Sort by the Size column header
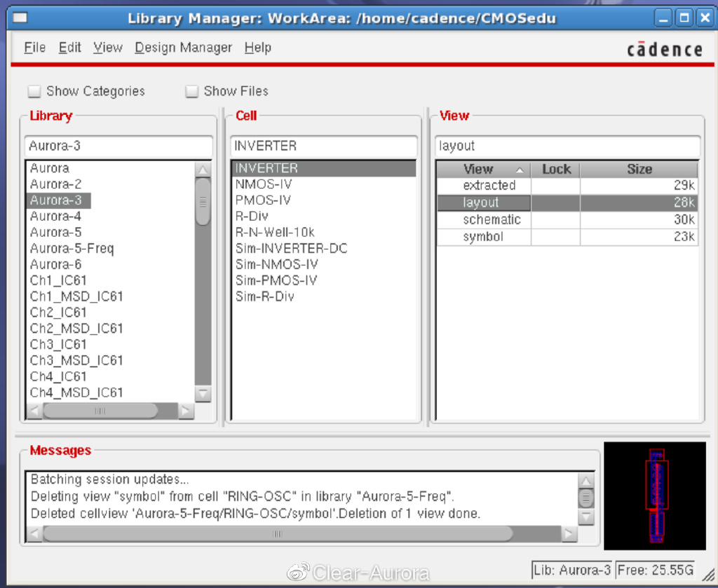The image size is (718, 588). pyautogui.click(x=639, y=170)
